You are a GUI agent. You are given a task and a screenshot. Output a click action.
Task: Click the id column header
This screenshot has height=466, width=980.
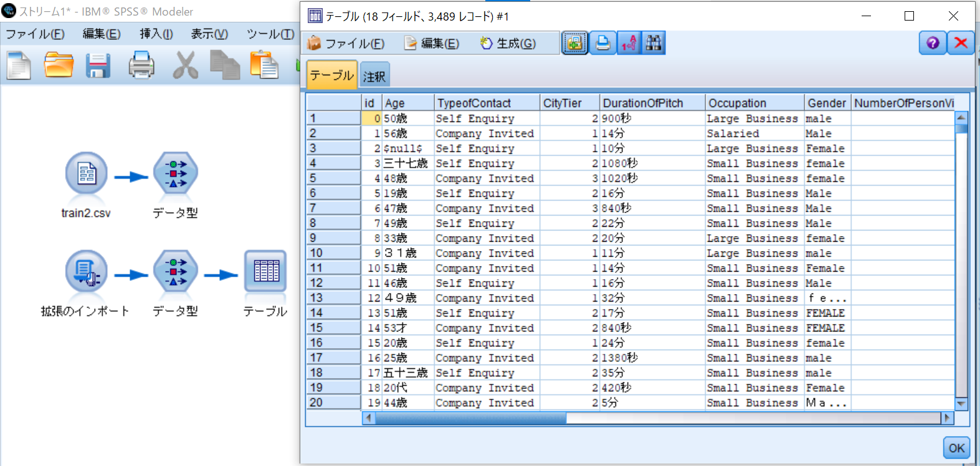(372, 103)
